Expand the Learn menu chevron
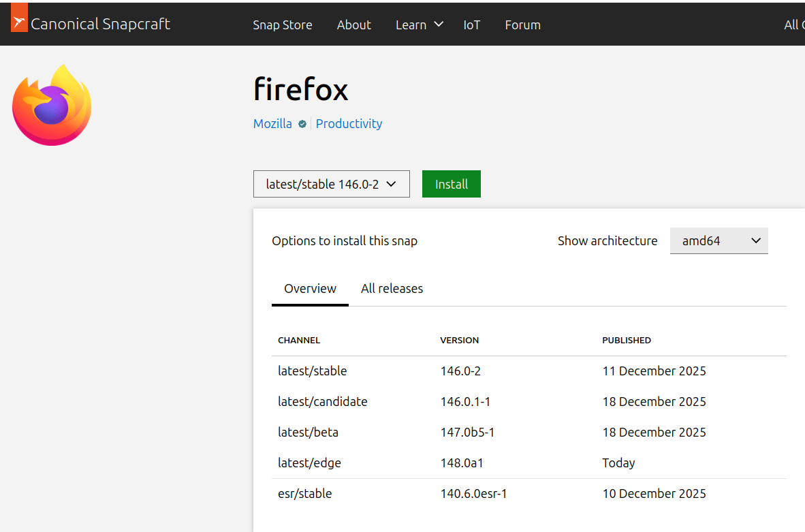This screenshot has height=532, width=805. 439,25
